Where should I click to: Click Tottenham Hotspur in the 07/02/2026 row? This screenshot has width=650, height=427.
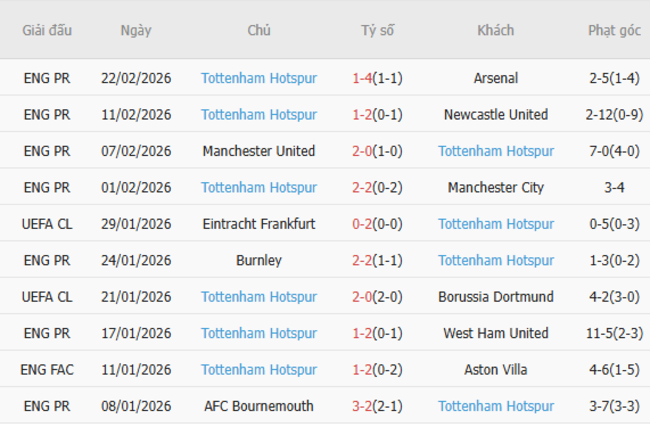point(496,151)
